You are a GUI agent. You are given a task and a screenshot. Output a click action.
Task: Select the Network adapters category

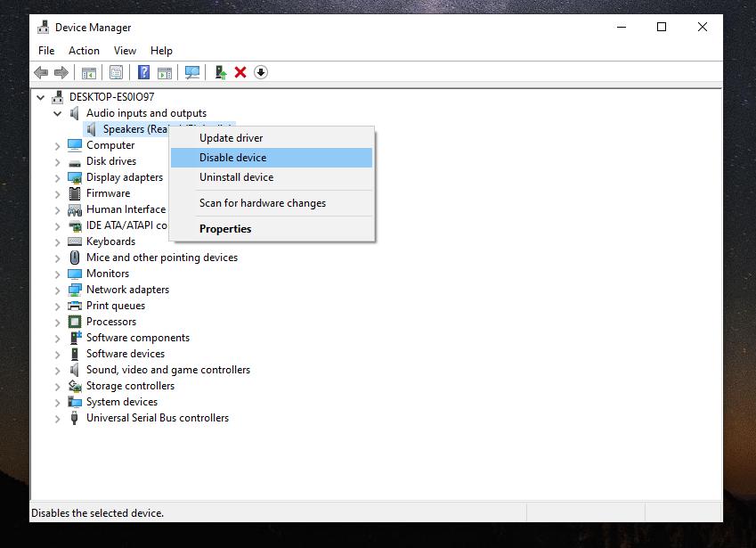127,290
